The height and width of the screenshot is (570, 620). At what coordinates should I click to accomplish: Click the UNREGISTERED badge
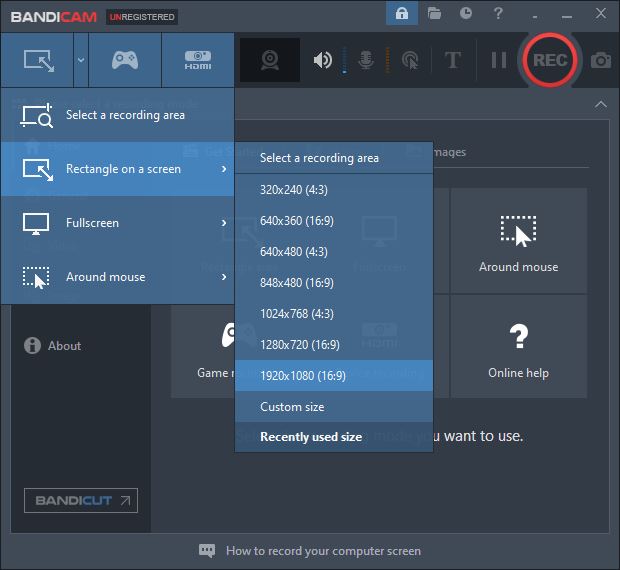(x=142, y=17)
